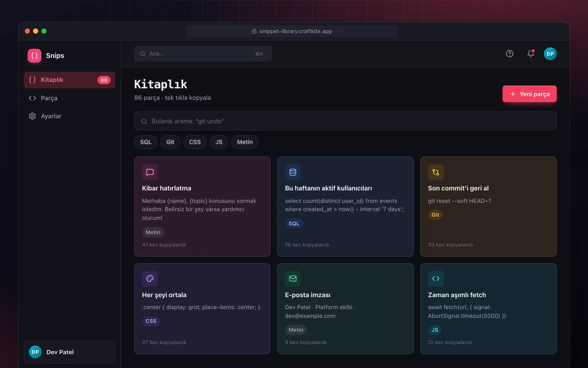Click the "Her şeyi ortala" card title
The width and height of the screenshot is (588, 368).
pos(164,295)
